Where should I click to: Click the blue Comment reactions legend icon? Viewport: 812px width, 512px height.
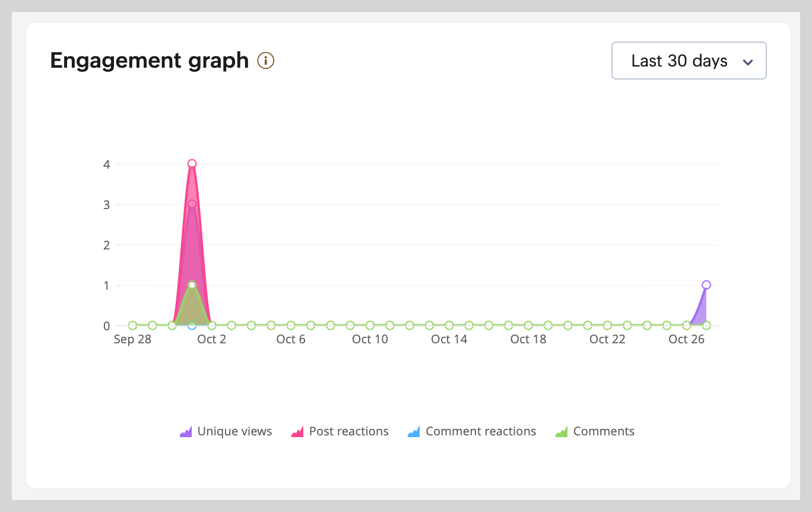pos(414,432)
